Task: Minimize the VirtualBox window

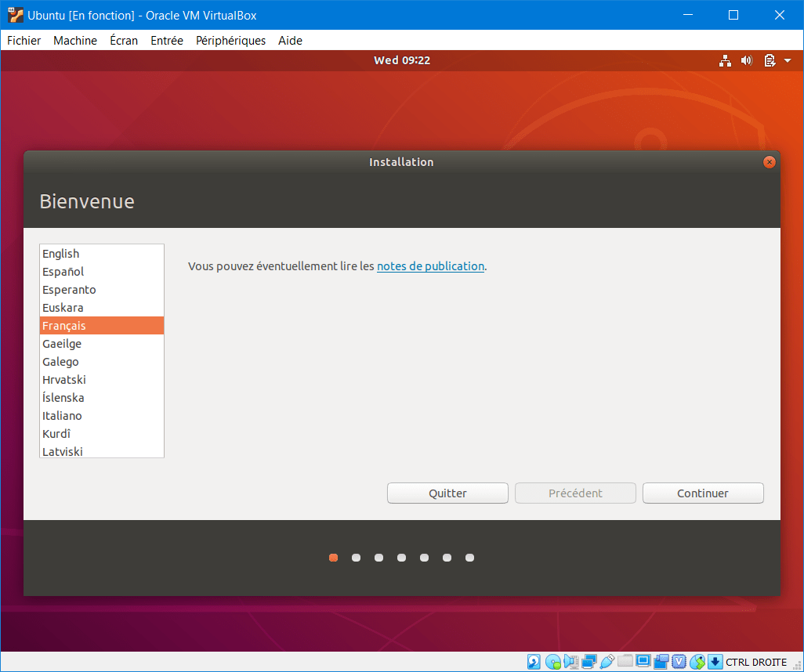Action: coord(688,16)
